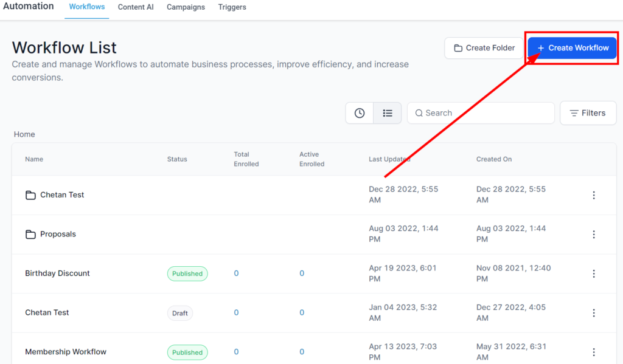
Task: Open the Filters panel
Action: click(588, 113)
